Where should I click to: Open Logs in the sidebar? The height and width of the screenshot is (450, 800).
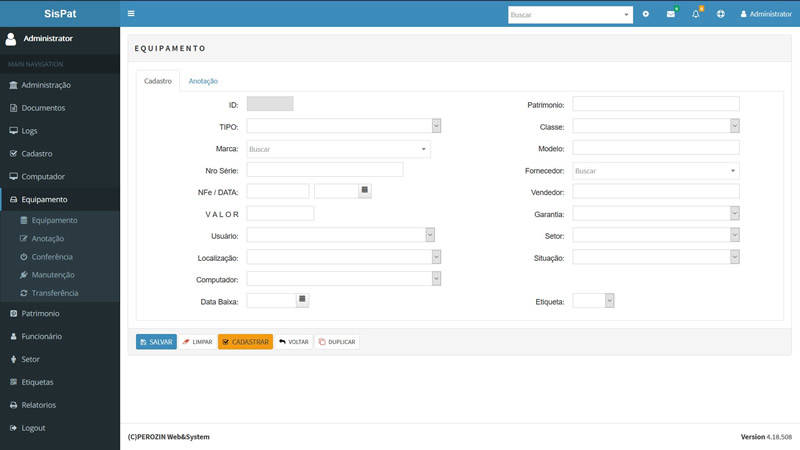coord(29,131)
